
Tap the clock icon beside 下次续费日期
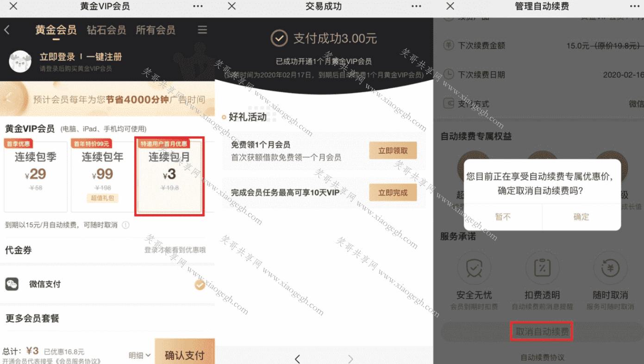(x=449, y=74)
